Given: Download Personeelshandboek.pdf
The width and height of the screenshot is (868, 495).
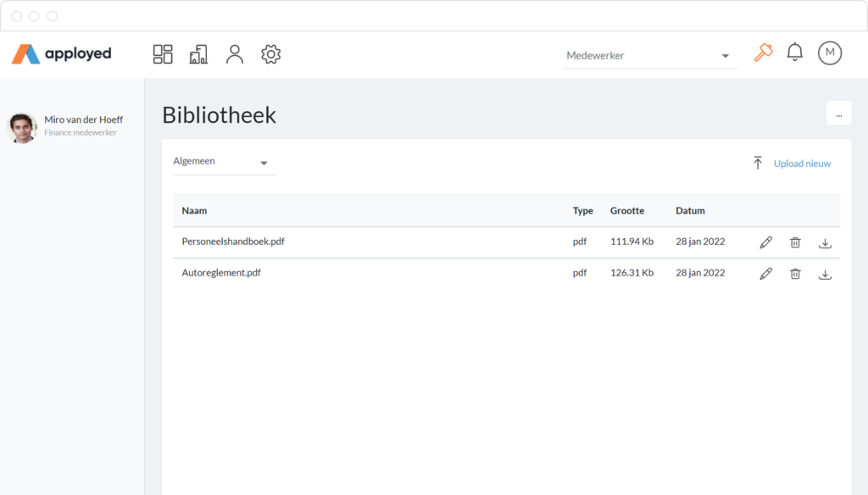Looking at the screenshot, I should [825, 243].
